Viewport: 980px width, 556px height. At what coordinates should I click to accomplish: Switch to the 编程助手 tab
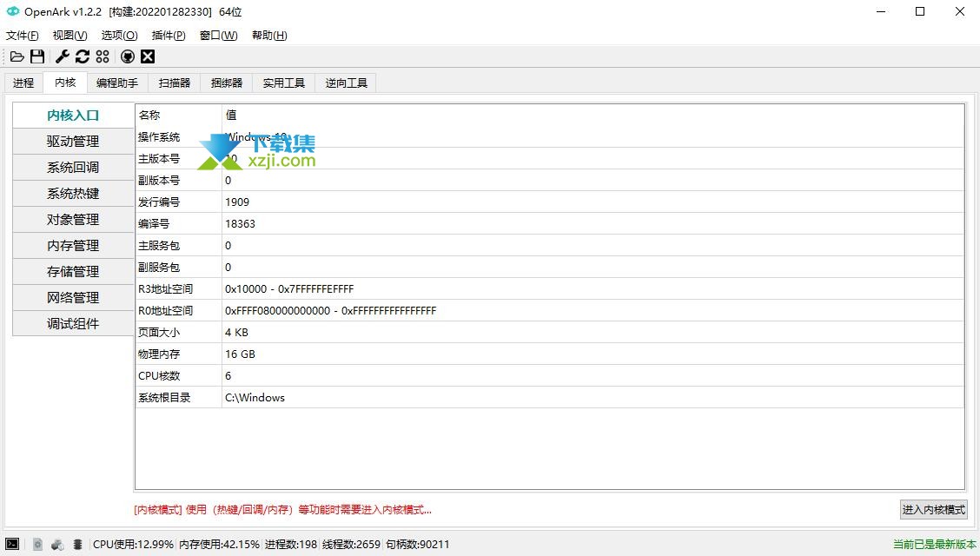click(x=117, y=83)
